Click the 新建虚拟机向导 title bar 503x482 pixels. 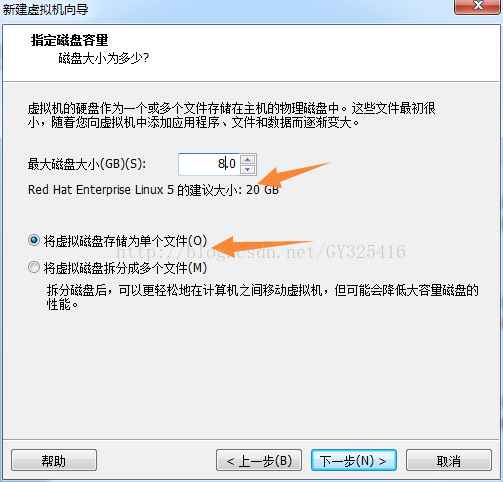click(x=46, y=9)
